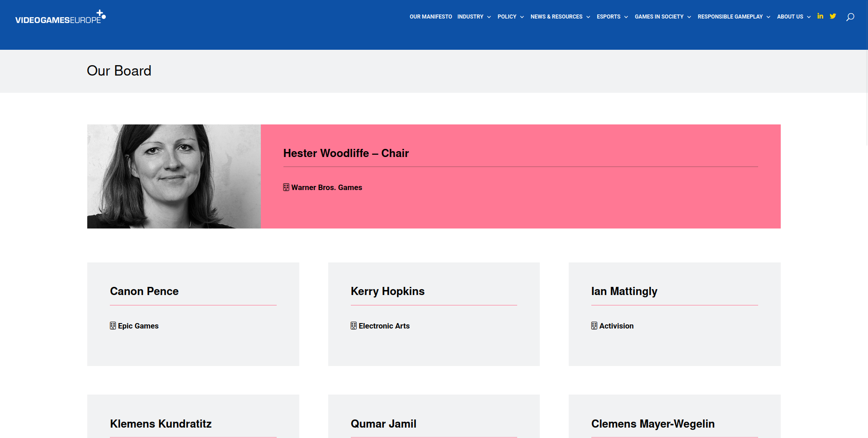Select the Ian Mattingly name
The image size is (868, 438).
[x=624, y=291]
